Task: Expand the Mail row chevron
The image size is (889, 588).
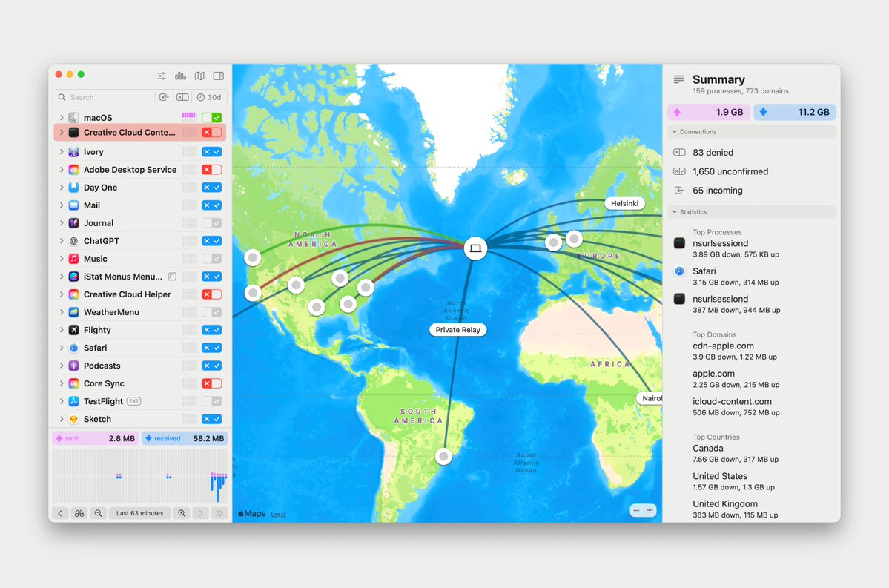Action: click(62, 205)
